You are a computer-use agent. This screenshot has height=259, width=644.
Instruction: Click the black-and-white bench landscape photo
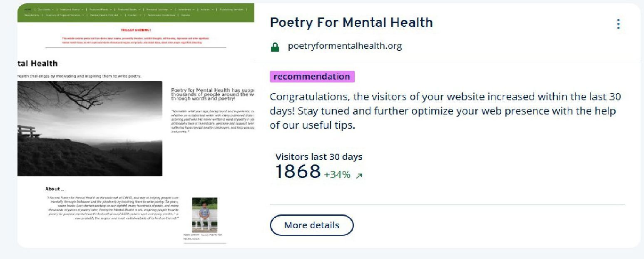tap(90, 128)
